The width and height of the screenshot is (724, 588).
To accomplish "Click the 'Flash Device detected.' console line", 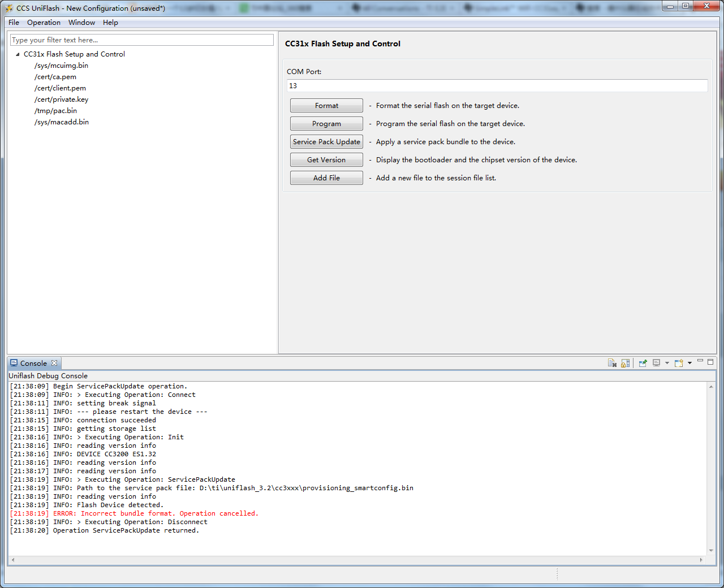I will tap(87, 505).
